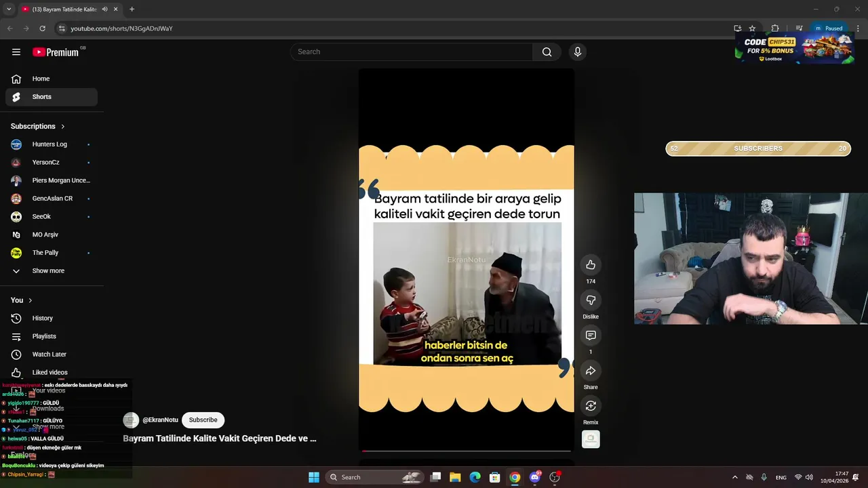This screenshot has width=868, height=488.
Task: Open the clock showing 17:47
Action: pos(834,477)
